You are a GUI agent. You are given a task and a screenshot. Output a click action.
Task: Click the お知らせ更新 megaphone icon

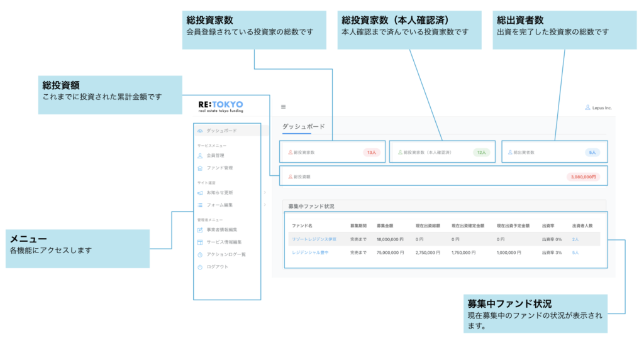[x=200, y=192]
